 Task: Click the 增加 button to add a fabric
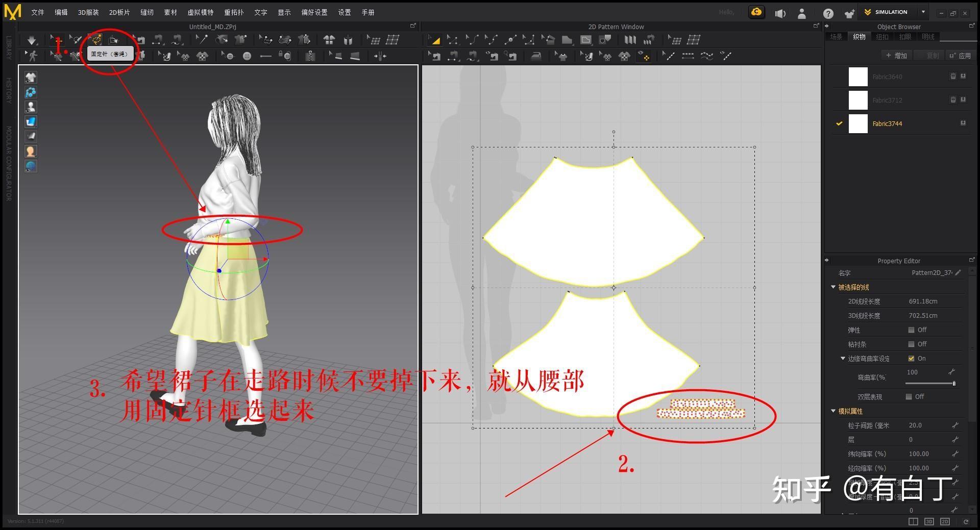click(x=897, y=55)
